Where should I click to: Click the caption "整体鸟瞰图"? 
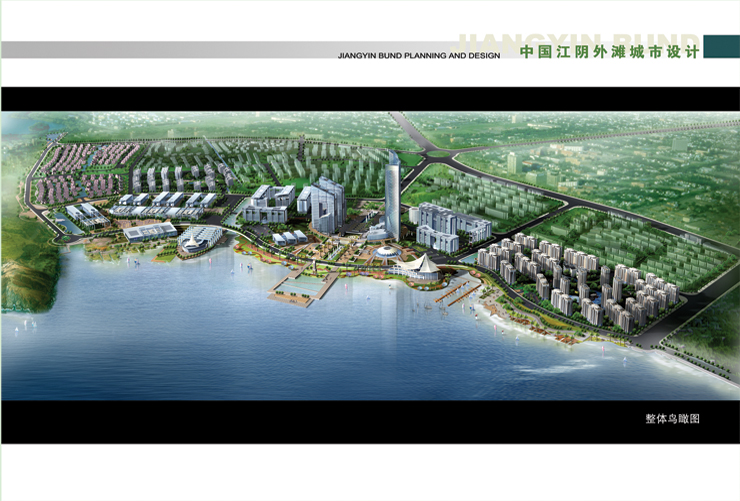click(x=673, y=419)
